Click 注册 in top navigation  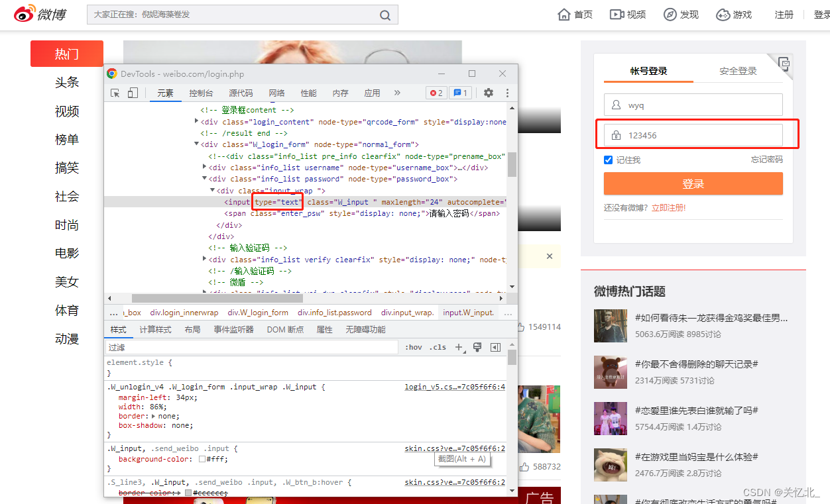pyautogui.click(x=784, y=15)
